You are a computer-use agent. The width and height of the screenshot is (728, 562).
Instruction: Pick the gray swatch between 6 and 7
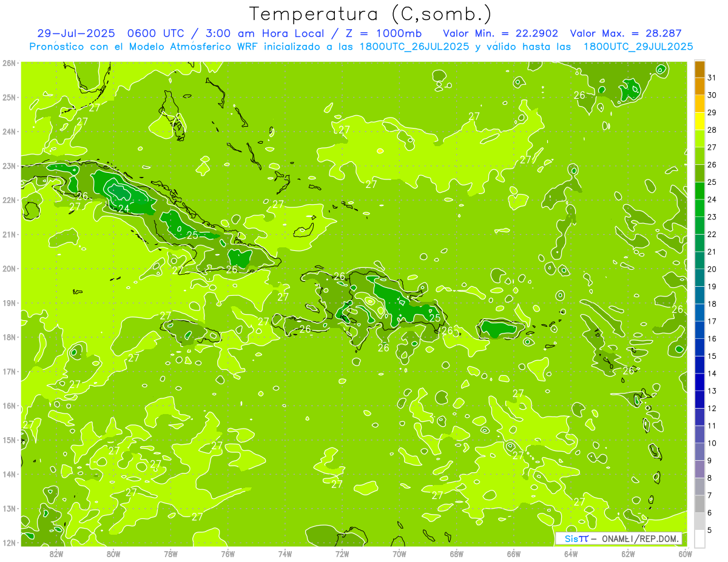tap(699, 504)
